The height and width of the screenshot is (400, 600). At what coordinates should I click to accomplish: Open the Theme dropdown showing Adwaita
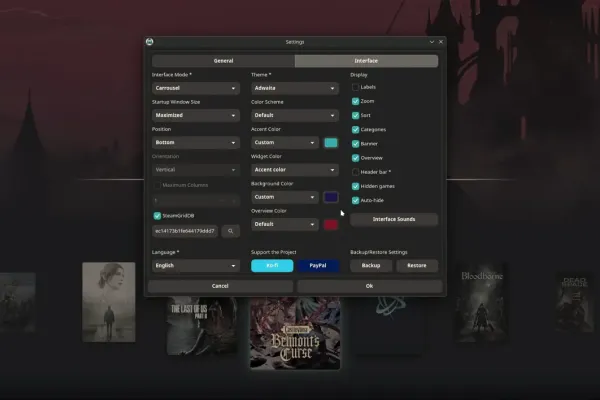pyautogui.click(x=295, y=88)
